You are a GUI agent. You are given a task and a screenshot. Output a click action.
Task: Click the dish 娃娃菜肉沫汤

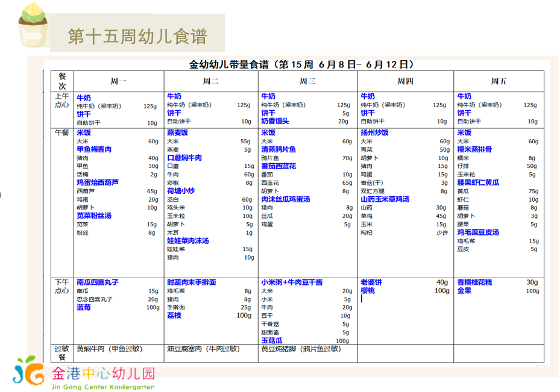[188, 241]
